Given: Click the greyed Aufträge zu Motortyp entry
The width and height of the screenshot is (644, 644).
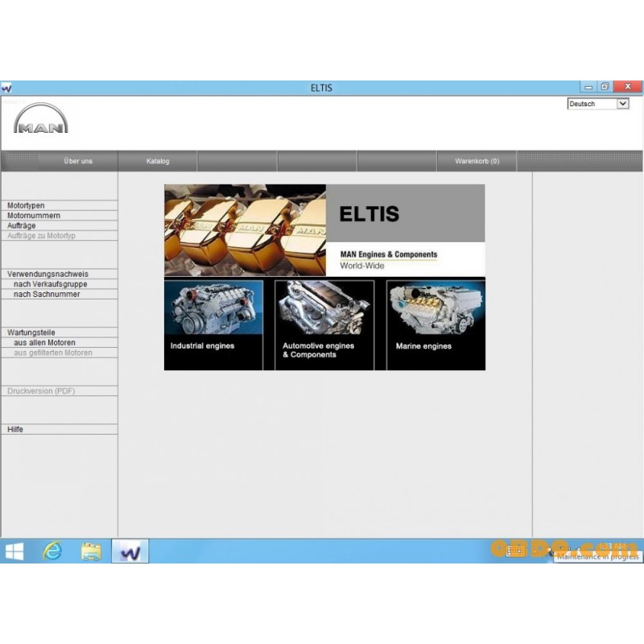Looking at the screenshot, I should (59, 236).
